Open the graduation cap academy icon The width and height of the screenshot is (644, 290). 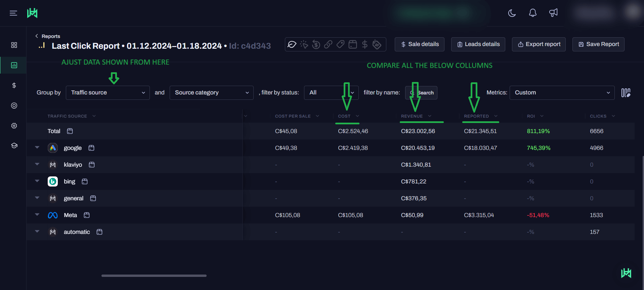coord(14,146)
